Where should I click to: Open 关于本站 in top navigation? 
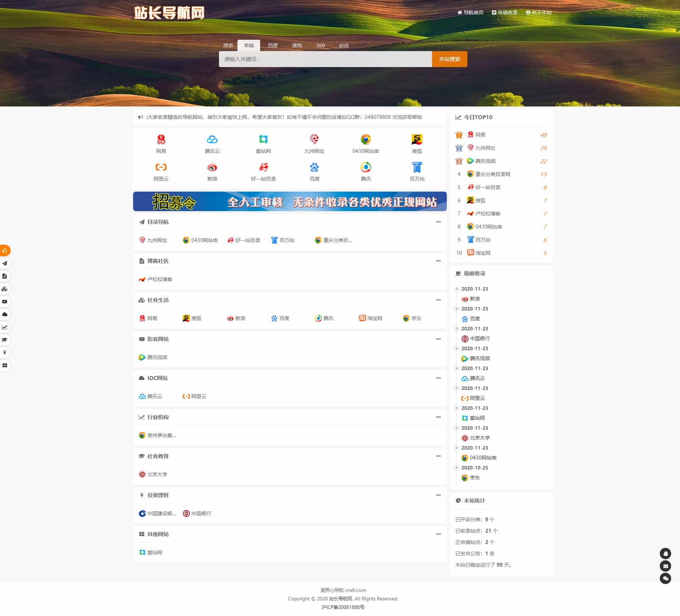[539, 12]
